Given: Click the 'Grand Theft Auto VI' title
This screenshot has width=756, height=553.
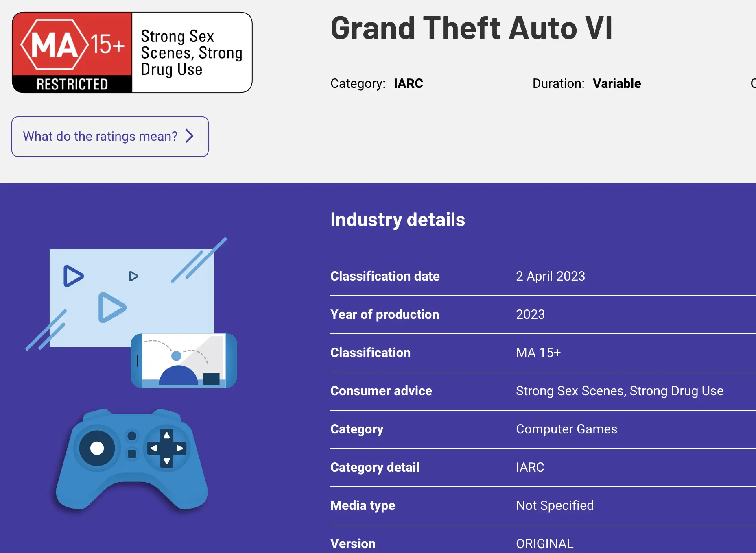Looking at the screenshot, I should point(472,28).
